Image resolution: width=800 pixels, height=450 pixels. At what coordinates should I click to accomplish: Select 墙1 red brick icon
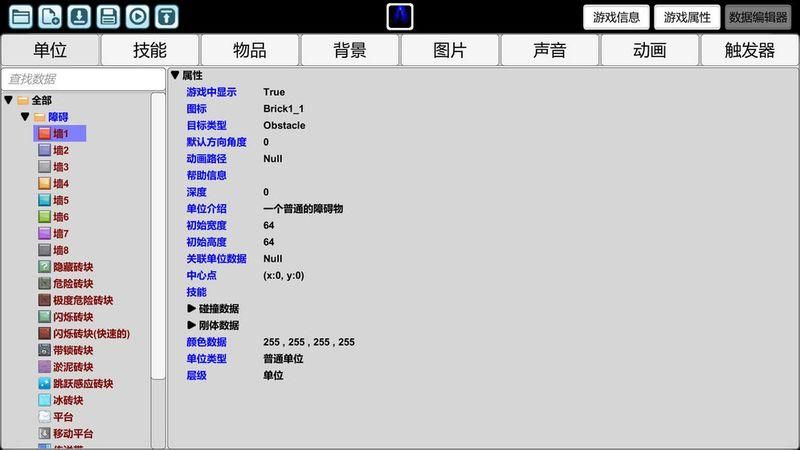click(44, 134)
